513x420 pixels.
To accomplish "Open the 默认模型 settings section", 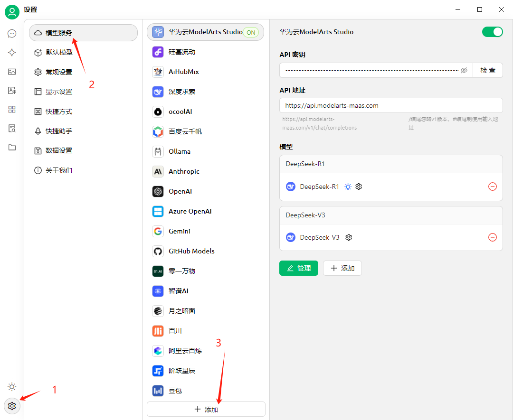I will pyautogui.click(x=84, y=52).
